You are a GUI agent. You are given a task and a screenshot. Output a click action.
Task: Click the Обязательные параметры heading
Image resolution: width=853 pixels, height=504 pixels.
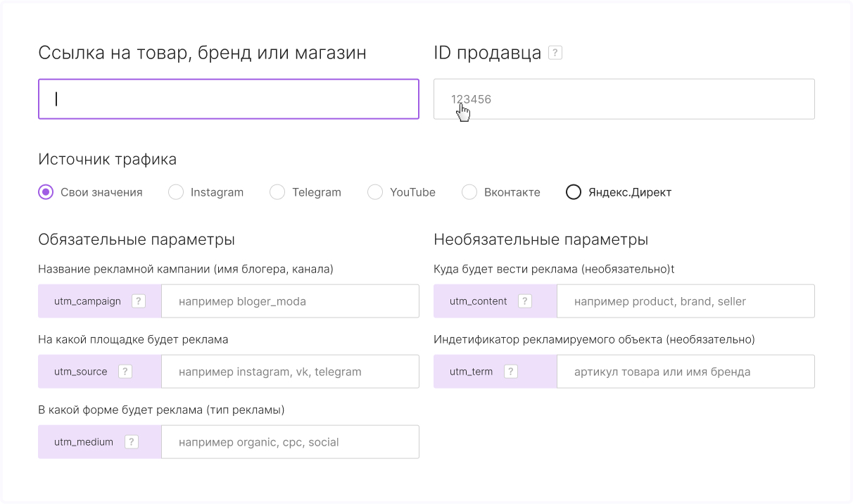click(137, 240)
